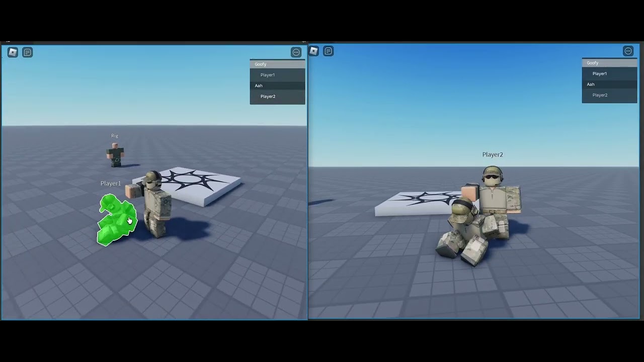Open Roblox menu in left window
Screen dimensions: 644x362
13,52
